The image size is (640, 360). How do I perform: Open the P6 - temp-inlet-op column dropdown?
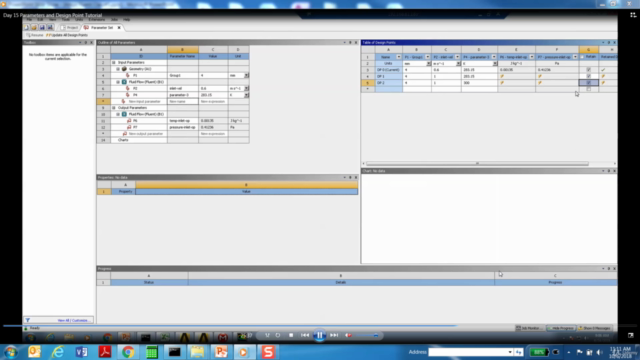[x=532, y=57]
